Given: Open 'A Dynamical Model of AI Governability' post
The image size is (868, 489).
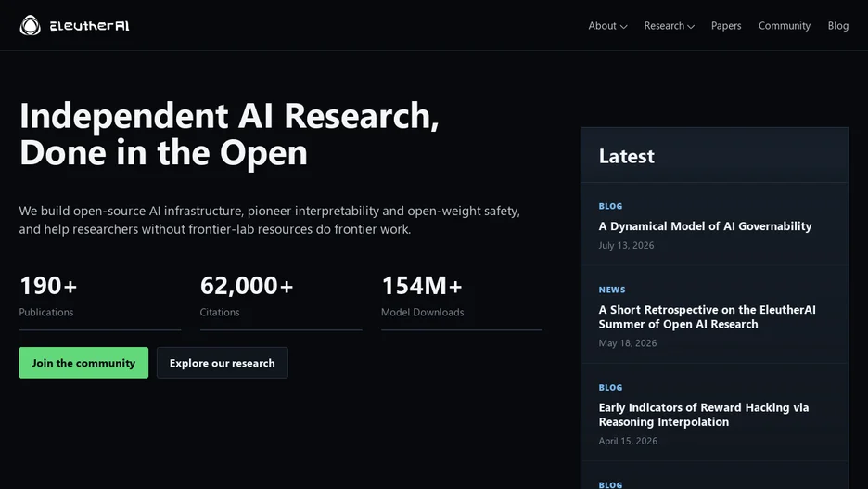Looking at the screenshot, I should [705, 226].
